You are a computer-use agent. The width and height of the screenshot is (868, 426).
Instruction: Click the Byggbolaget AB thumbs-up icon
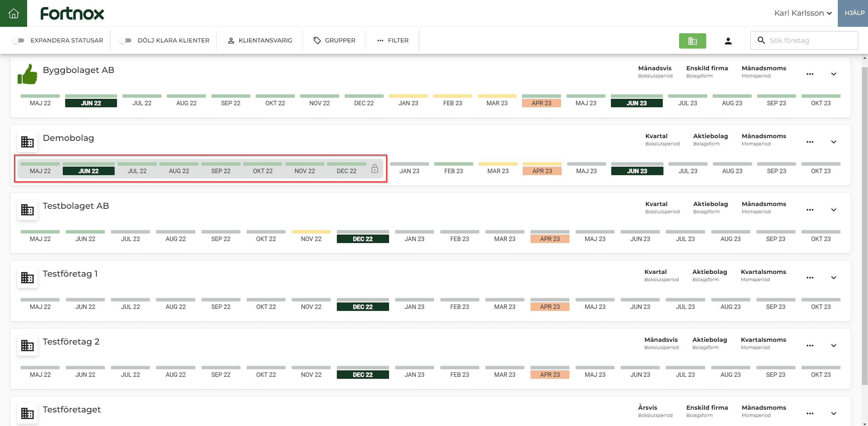(27, 74)
